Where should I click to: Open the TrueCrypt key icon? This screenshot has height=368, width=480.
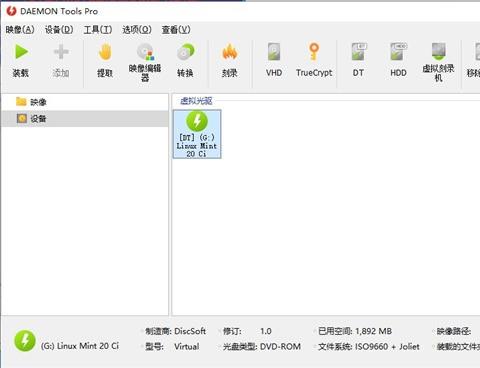[314, 52]
